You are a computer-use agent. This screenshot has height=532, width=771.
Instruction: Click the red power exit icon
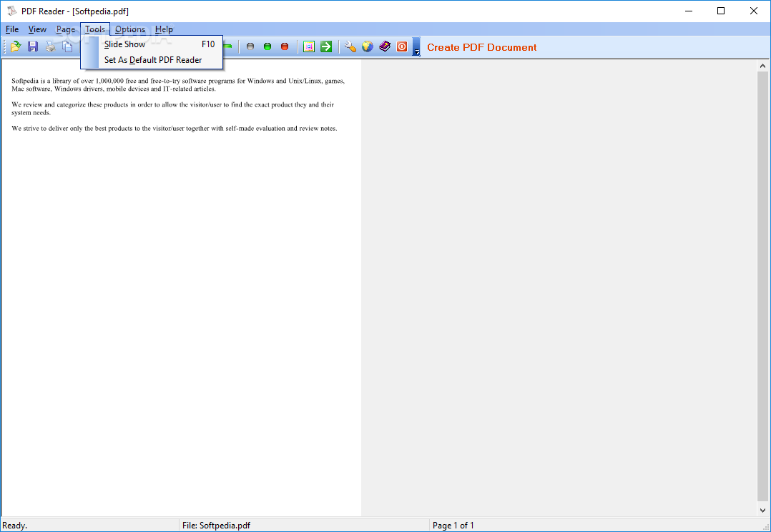click(x=402, y=46)
